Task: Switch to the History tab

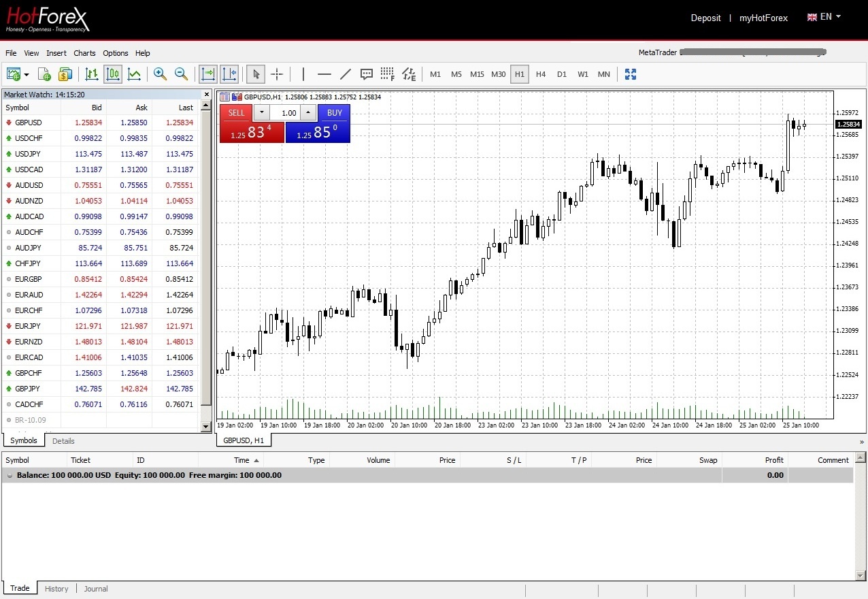Action: tap(56, 589)
